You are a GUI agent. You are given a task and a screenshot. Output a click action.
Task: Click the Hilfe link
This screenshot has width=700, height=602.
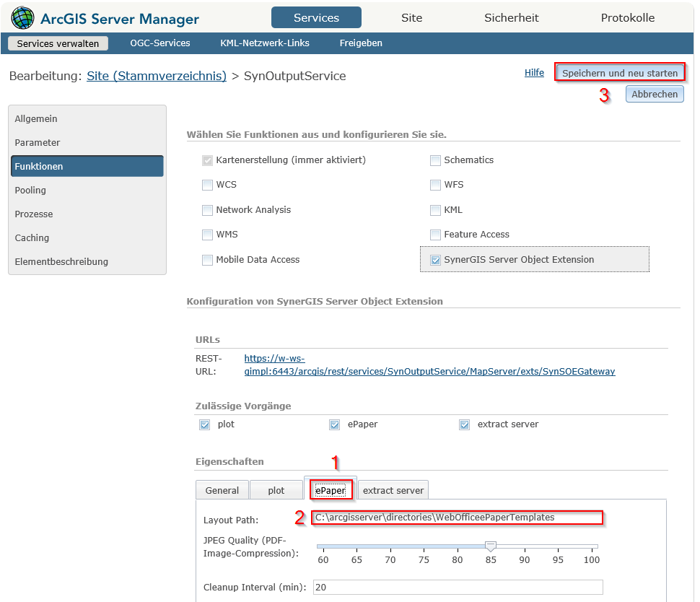point(534,72)
